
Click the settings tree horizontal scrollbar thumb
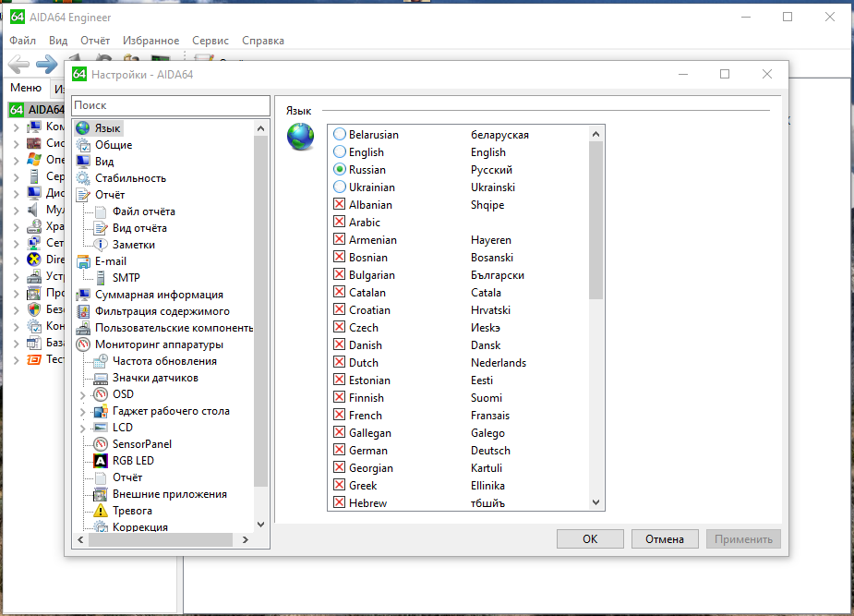point(161,539)
